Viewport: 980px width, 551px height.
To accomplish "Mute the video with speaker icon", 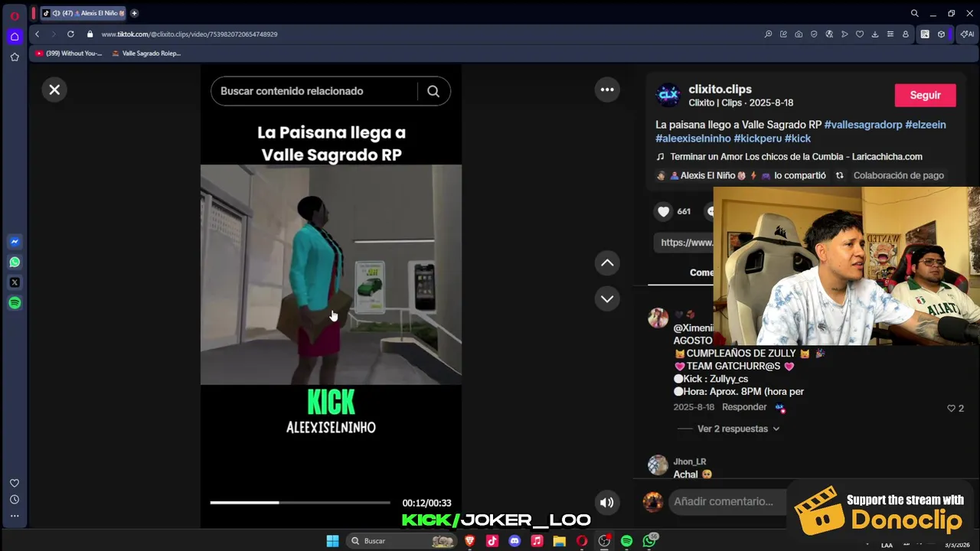I will click(x=606, y=503).
